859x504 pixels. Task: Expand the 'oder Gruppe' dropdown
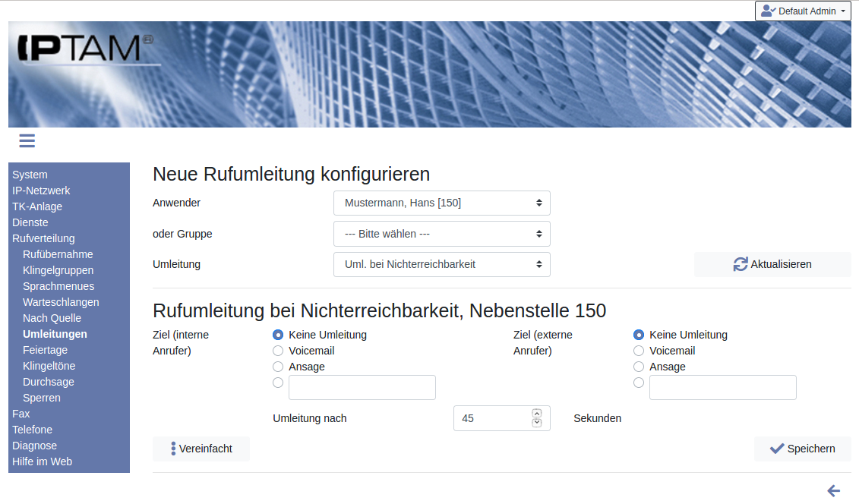click(441, 234)
